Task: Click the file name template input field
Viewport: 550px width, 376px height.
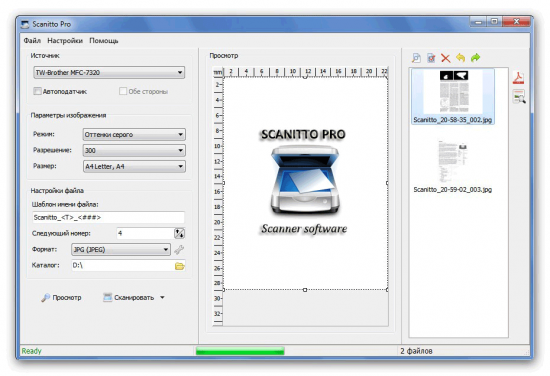Action: coord(108,217)
